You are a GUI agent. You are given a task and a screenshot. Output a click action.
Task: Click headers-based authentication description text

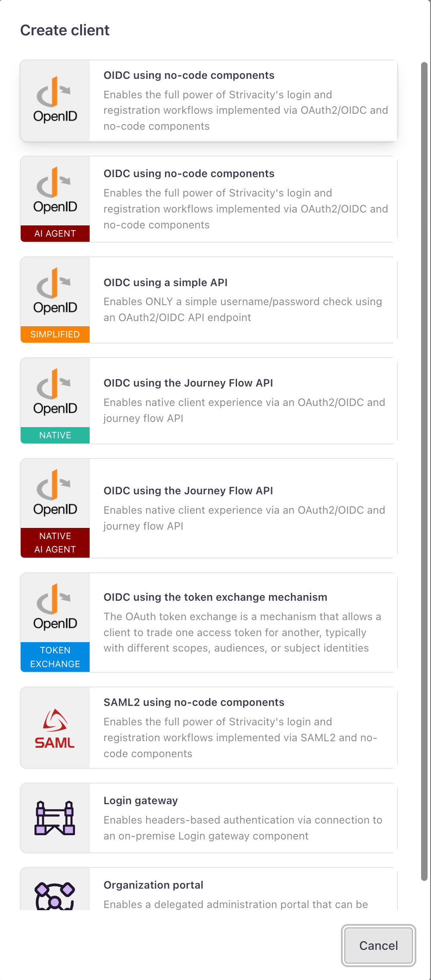tap(243, 828)
